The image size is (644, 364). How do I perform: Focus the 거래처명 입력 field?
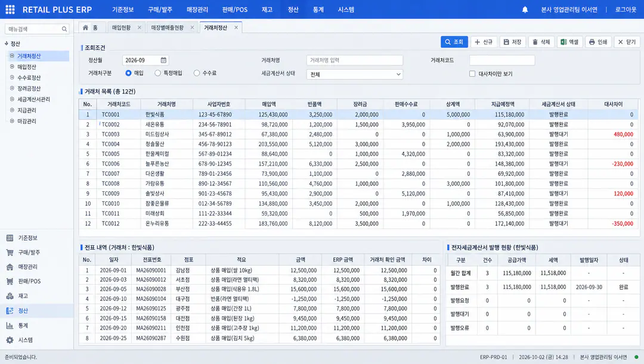[x=354, y=60]
